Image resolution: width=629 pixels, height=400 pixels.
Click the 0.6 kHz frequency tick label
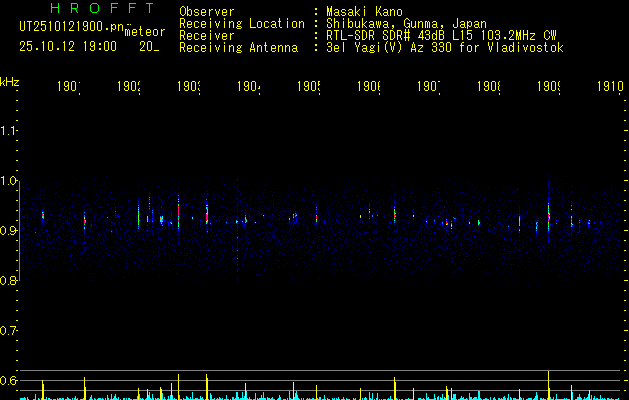[x=9, y=380]
